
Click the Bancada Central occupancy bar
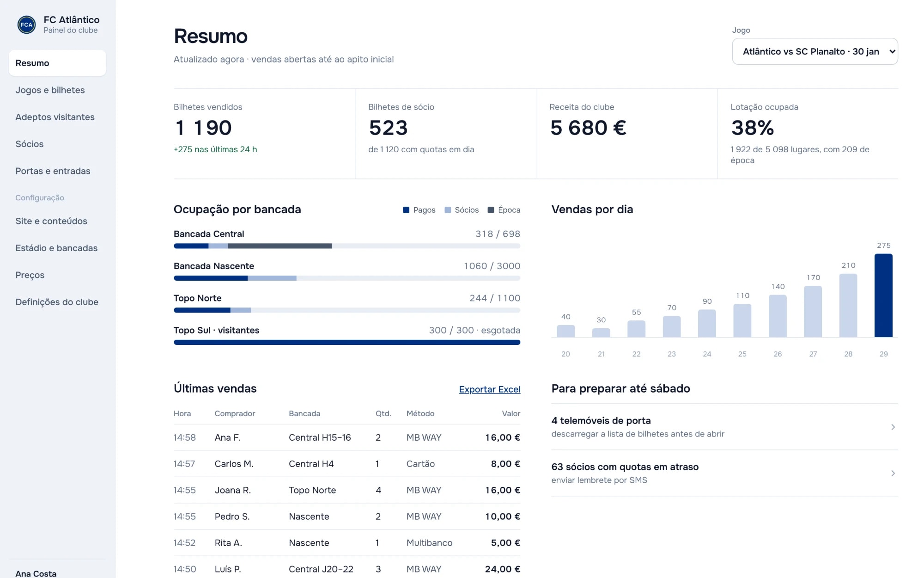coord(347,246)
